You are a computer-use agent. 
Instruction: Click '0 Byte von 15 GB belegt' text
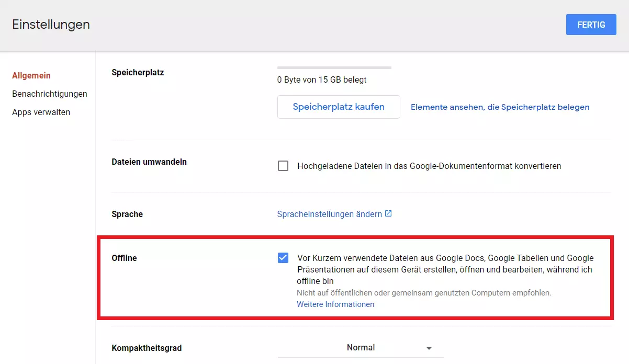tap(322, 79)
